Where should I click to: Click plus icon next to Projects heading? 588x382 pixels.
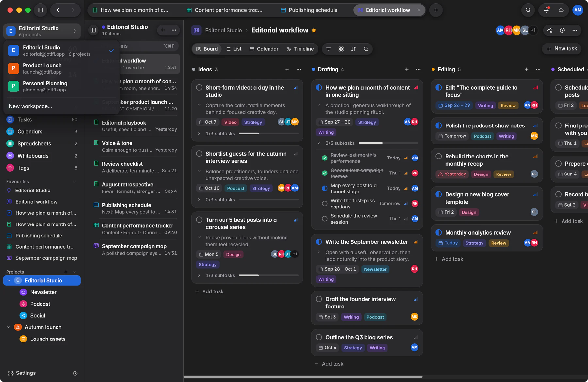pos(66,272)
